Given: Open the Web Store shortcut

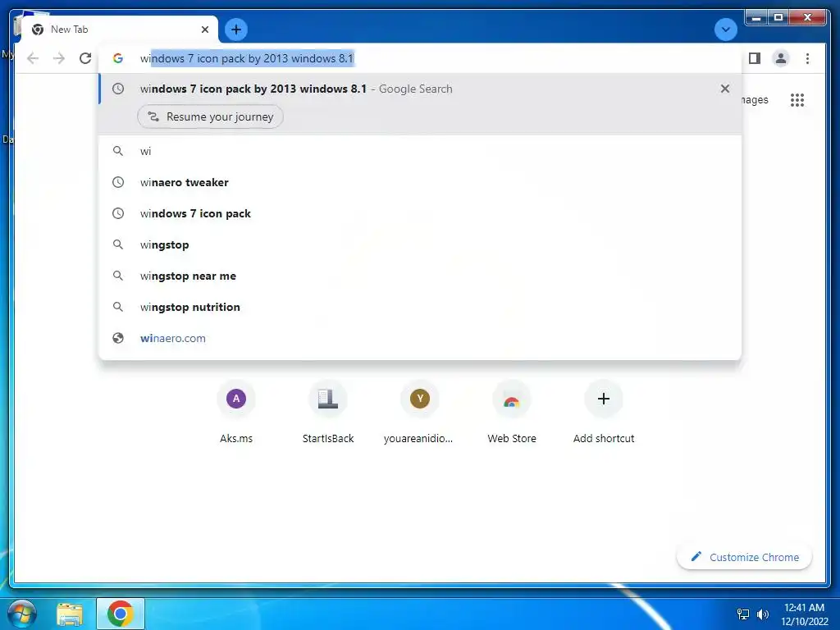Looking at the screenshot, I should [x=512, y=413].
